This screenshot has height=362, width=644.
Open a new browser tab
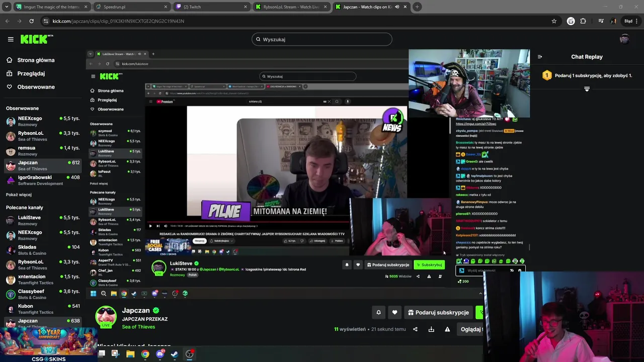coord(417,7)
